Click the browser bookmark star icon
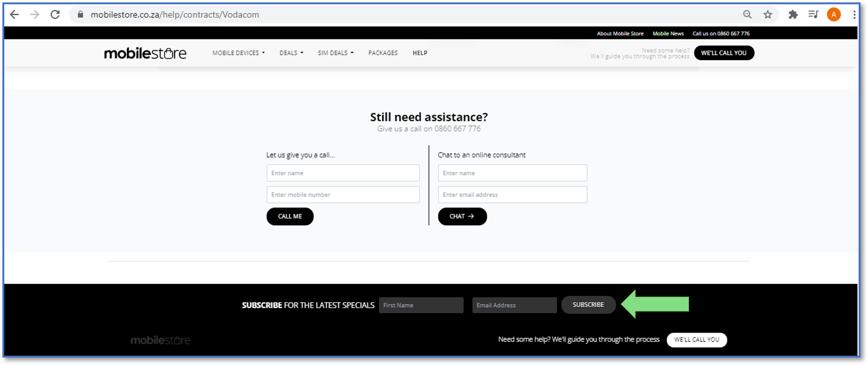 (769, 15)
